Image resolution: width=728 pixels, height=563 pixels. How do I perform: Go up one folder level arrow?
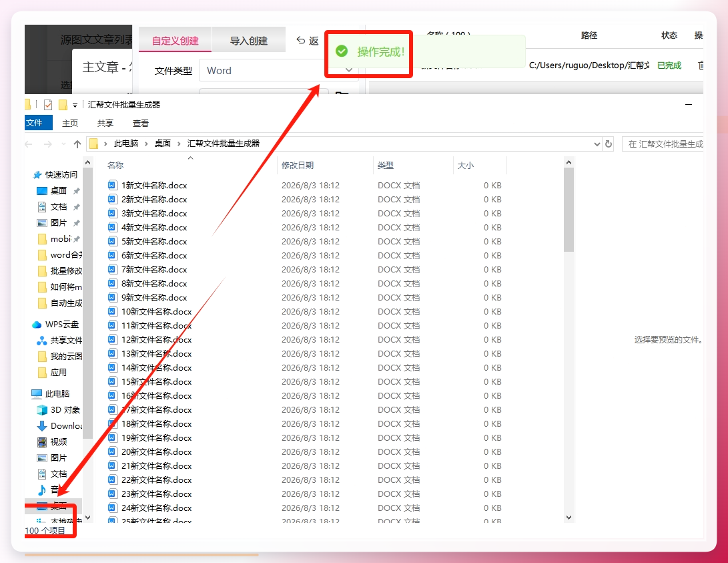coord(77,144)
